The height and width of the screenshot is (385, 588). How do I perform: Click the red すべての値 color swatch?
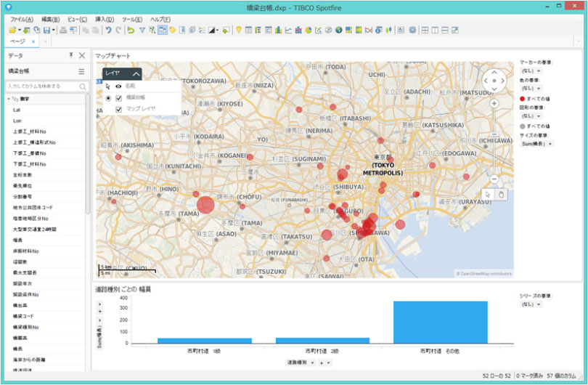[x=522, y=98]
